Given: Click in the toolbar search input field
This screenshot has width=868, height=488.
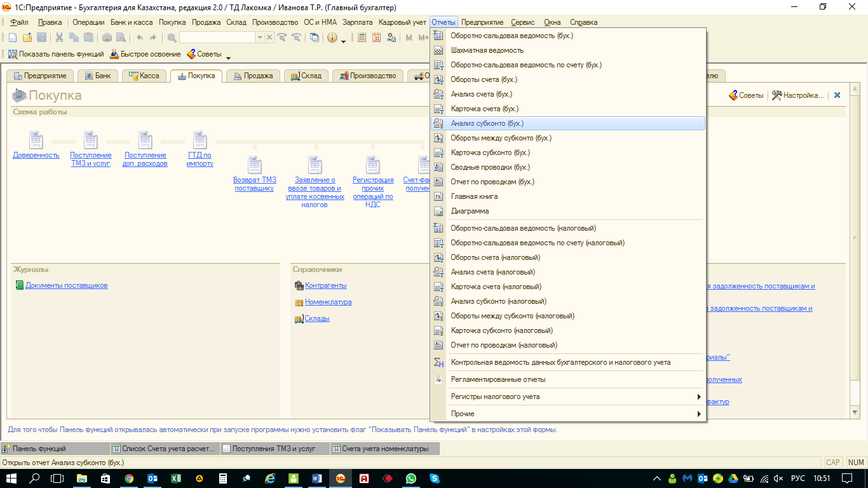Looking at the screenshot, I should point(217,37).
